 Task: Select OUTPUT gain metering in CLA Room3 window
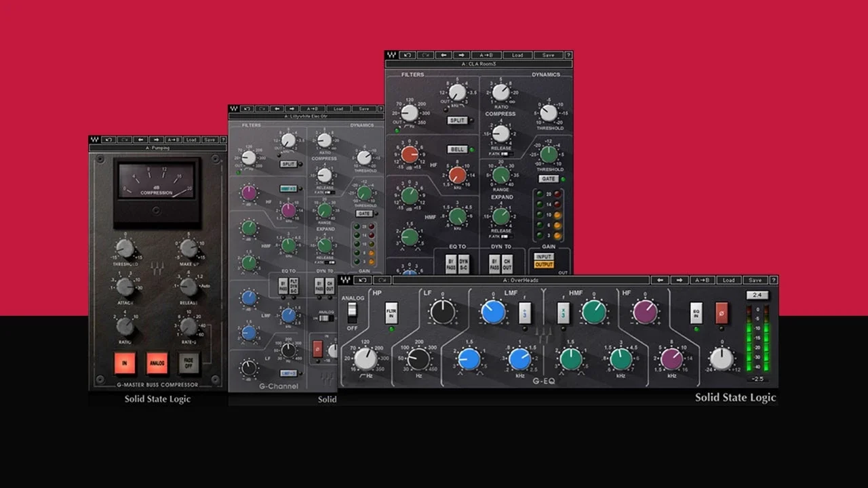[544, 265]
